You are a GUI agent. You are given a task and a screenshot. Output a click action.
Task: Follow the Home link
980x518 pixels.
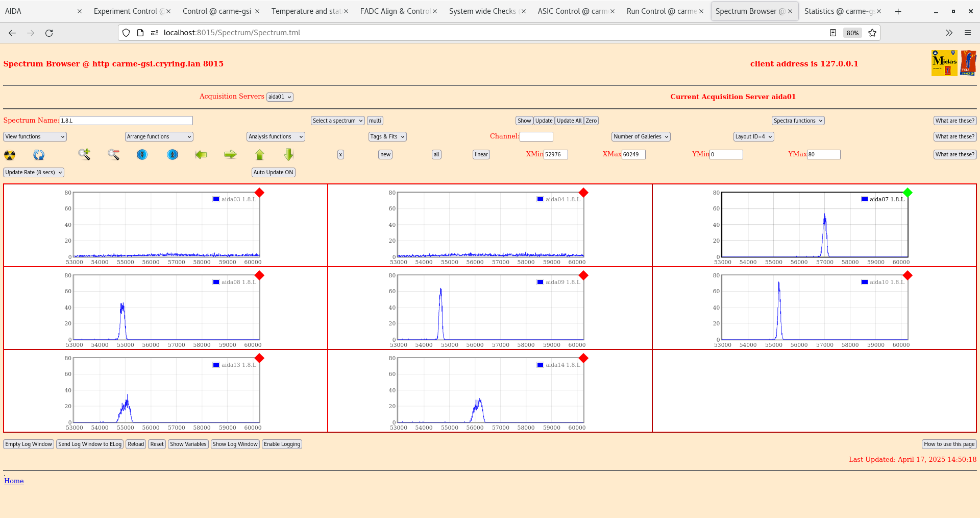[14, 481]
